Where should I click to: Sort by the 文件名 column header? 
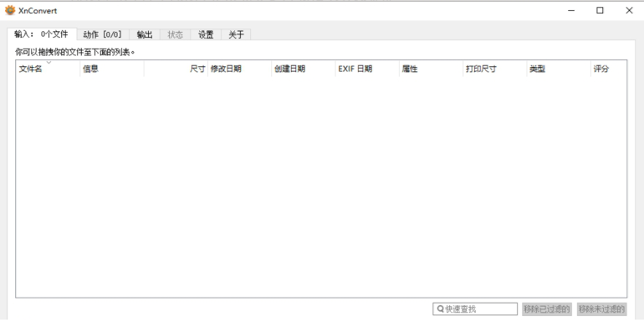[47, 69]
